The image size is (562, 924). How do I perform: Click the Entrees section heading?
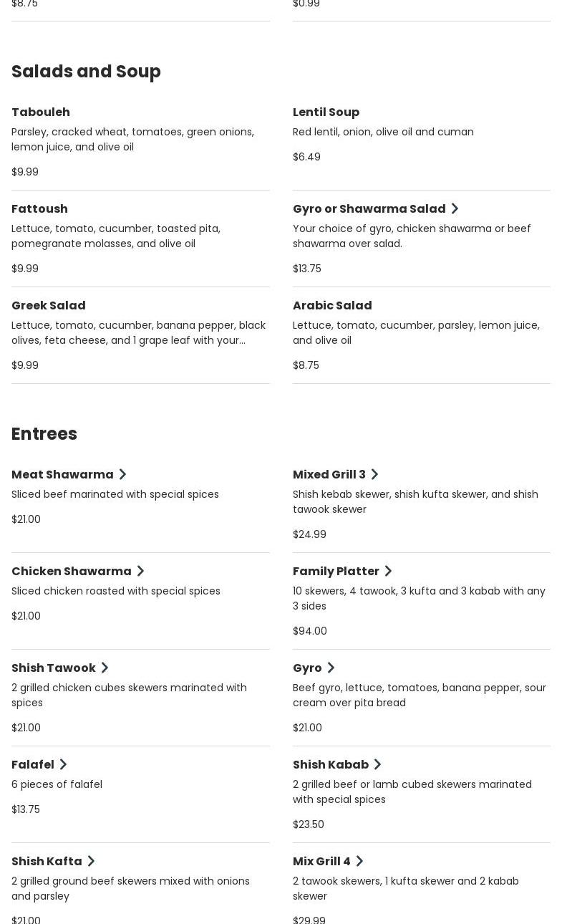click(x=44, y=434)
